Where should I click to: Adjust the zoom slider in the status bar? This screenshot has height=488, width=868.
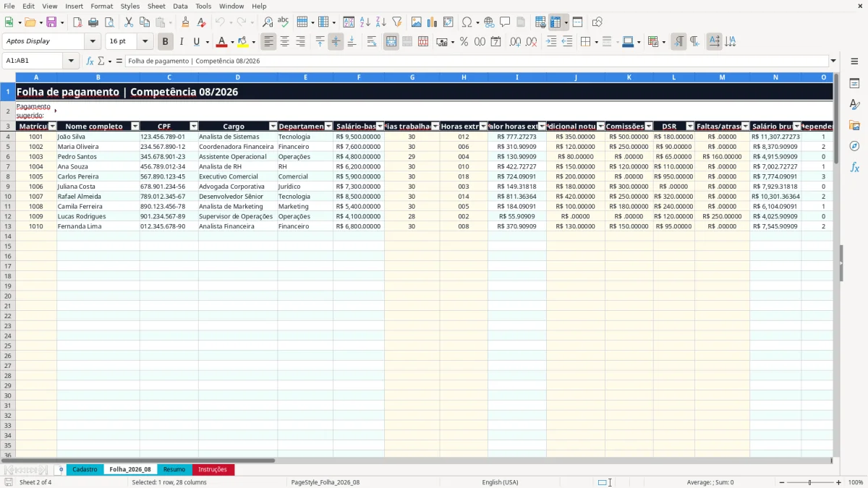pos(809,482)
